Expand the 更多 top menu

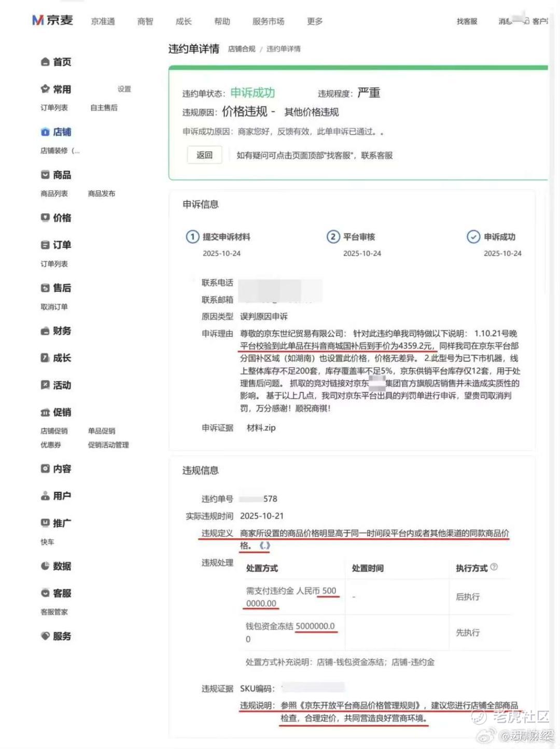coord(315,21)
